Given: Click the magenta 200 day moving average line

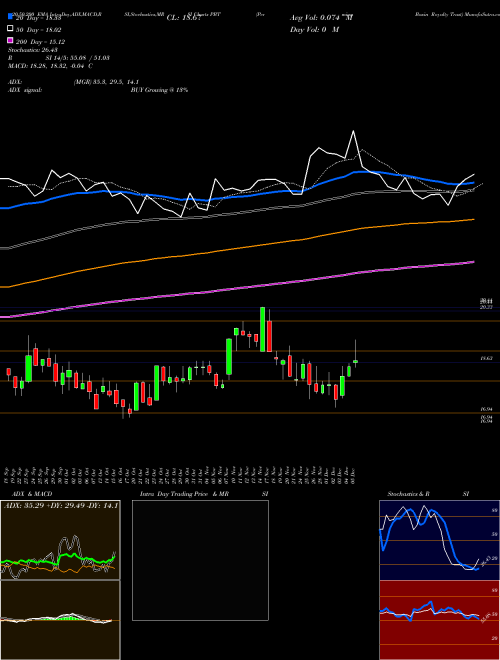Looking at the screenshot, I should 236,288.
